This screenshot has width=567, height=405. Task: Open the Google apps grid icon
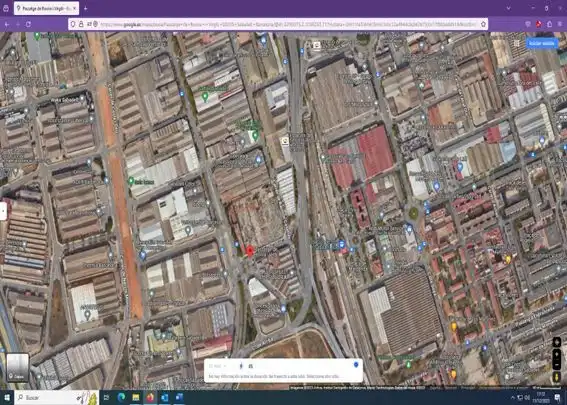[516, 43]
